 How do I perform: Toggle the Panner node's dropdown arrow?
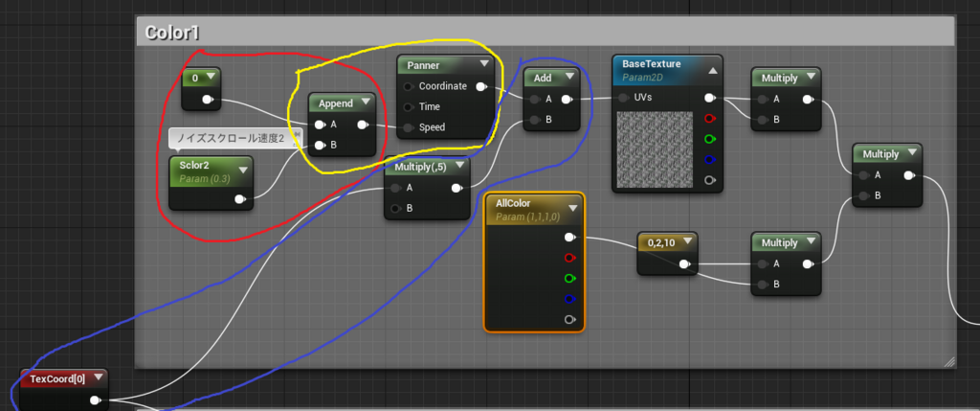(483, 64)
